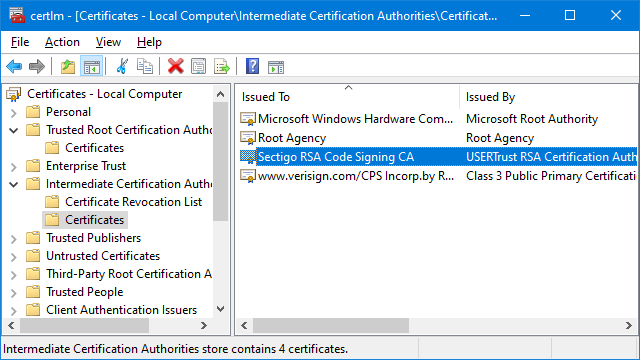Toggle Show/Hide Action Pane icon

coord(276,67)
